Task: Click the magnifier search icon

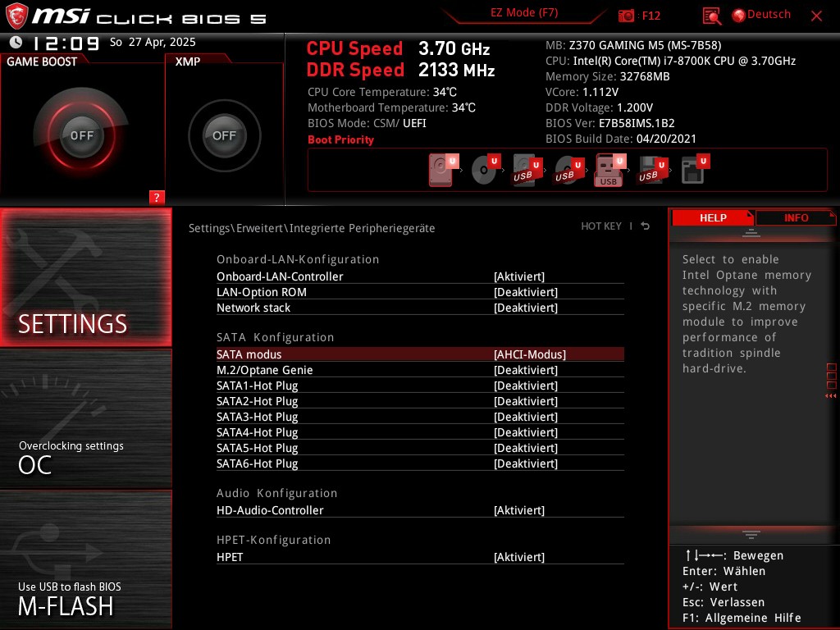Action: click(710, 15)
